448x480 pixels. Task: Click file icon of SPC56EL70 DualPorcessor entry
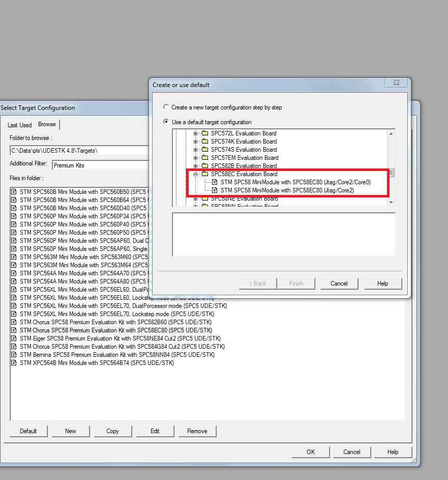point(14,306)
